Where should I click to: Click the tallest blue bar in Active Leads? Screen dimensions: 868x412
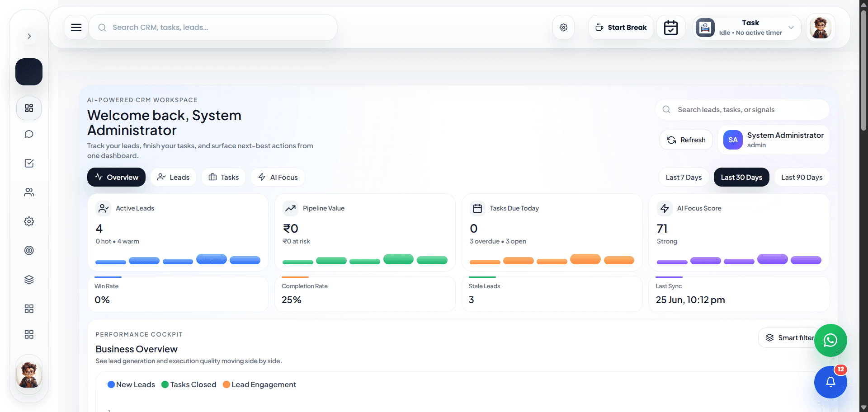point(212,259)
